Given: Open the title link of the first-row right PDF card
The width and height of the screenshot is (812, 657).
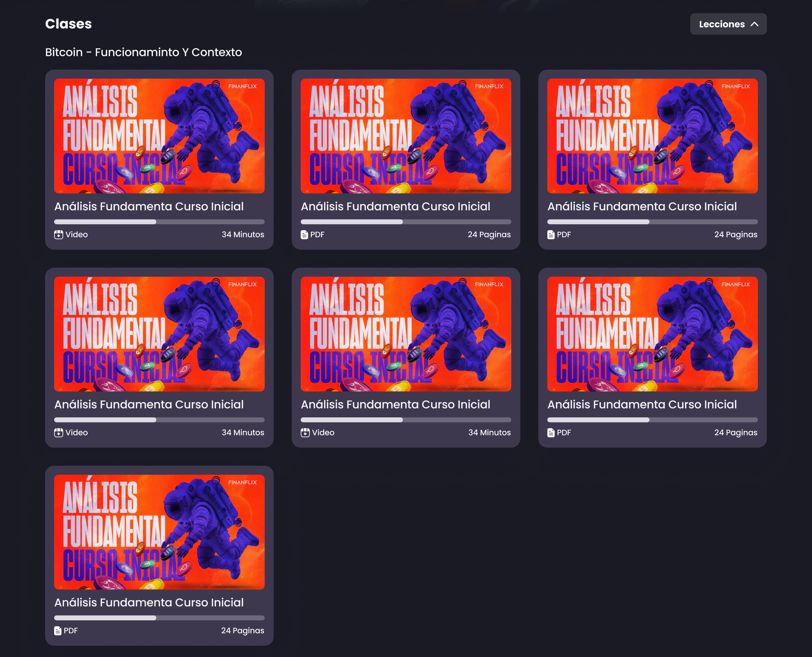Looking at the screenshot, I should pos(642,206).
